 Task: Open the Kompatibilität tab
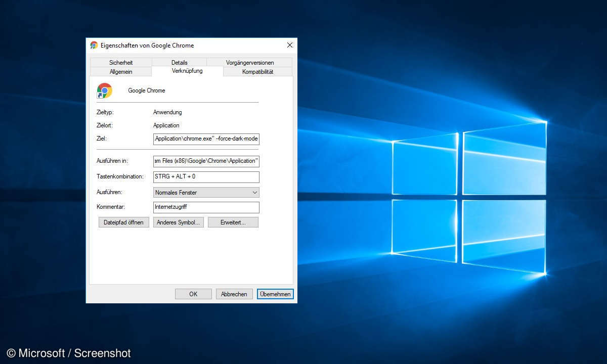(x=257, y=72)
